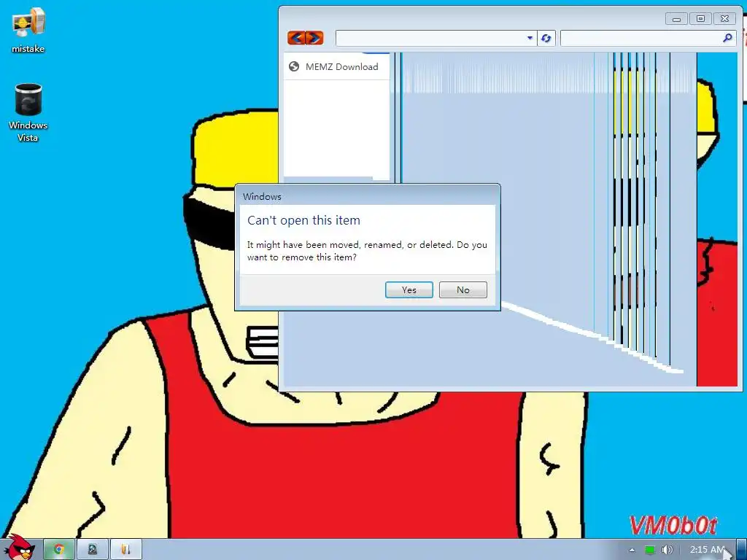Open the address bar dropdown arrow
Viewport: 747px width, 560px height.
(x=530, y=38)
